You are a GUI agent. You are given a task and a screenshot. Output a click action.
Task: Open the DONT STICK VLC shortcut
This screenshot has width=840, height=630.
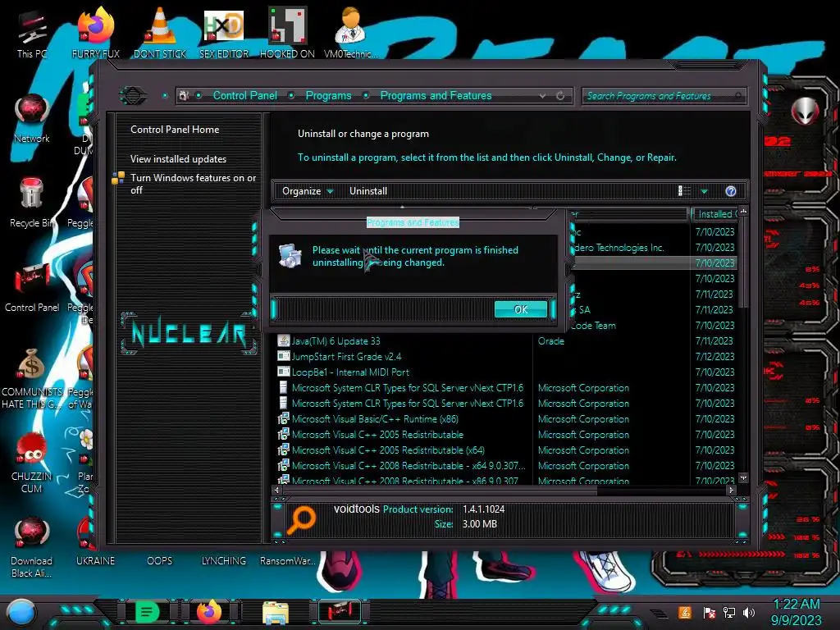(160, 32)
